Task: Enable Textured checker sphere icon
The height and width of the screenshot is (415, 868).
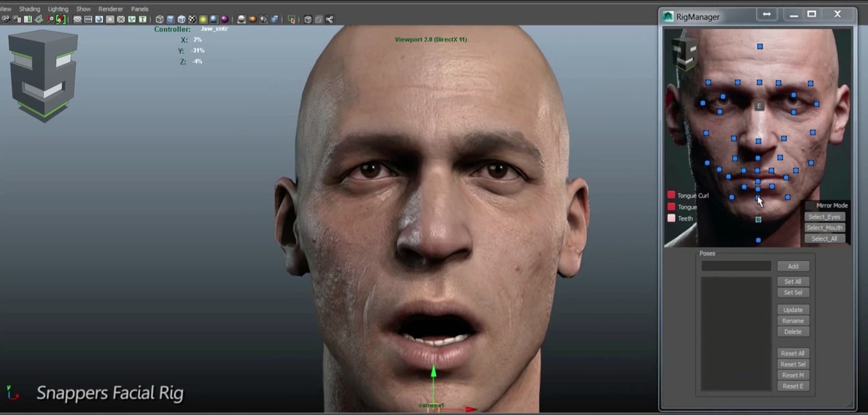Action: click(x=192, y=19)
